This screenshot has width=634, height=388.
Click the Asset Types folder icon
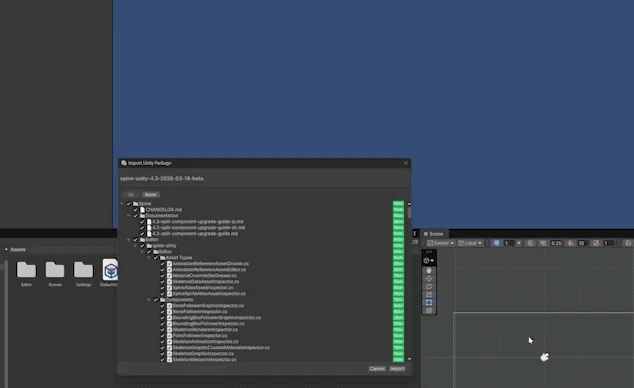[x=163, y=257]
